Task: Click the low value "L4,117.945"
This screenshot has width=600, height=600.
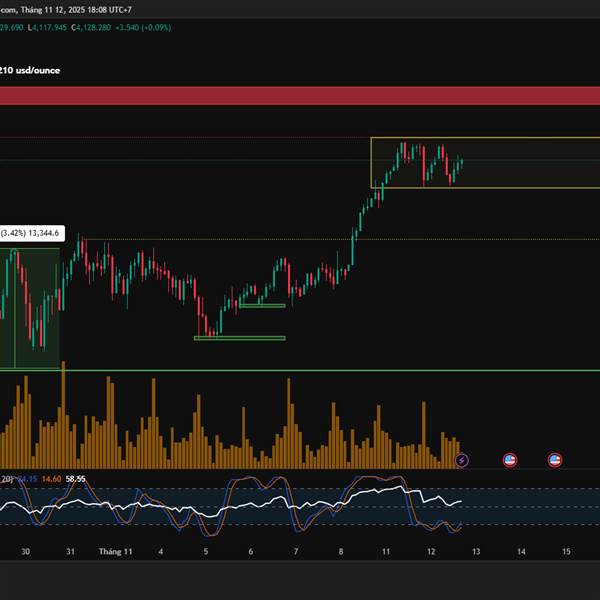Action: point(47,28)
